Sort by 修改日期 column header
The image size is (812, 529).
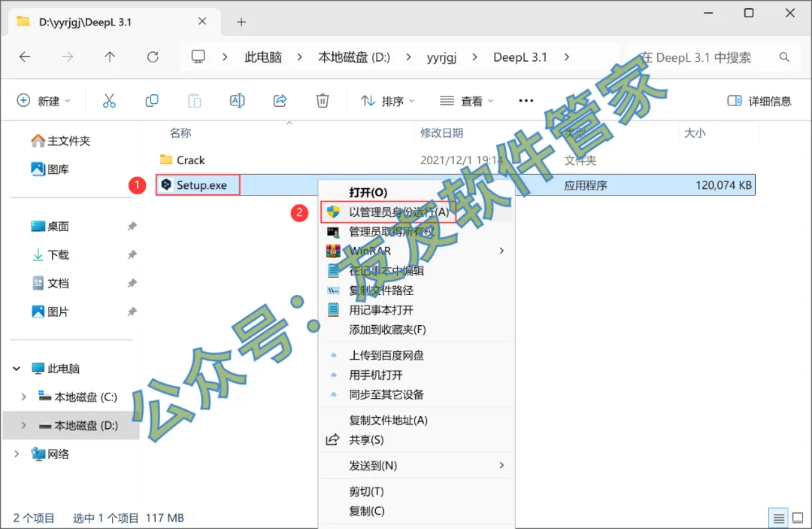point(441,133)
